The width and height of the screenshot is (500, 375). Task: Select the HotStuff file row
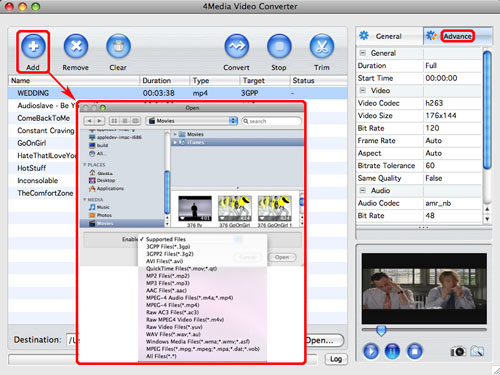pyautogui.click(x=43, y=168)
